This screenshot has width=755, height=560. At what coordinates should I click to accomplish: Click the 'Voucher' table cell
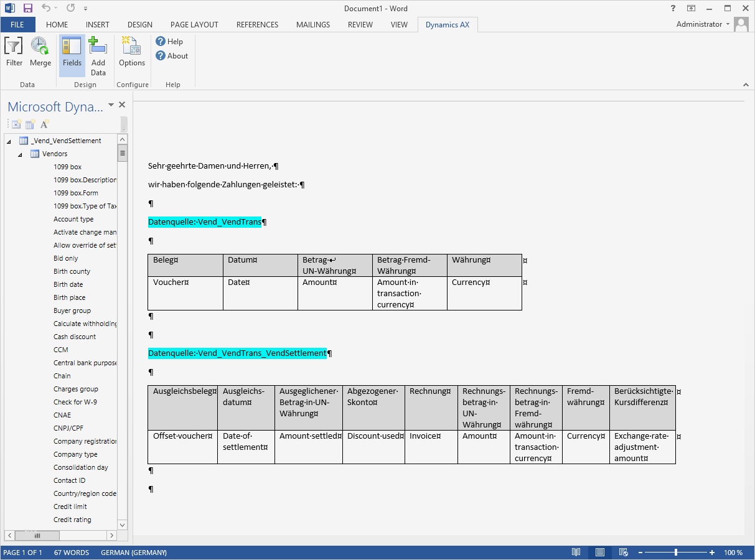(x=185, y=293)
